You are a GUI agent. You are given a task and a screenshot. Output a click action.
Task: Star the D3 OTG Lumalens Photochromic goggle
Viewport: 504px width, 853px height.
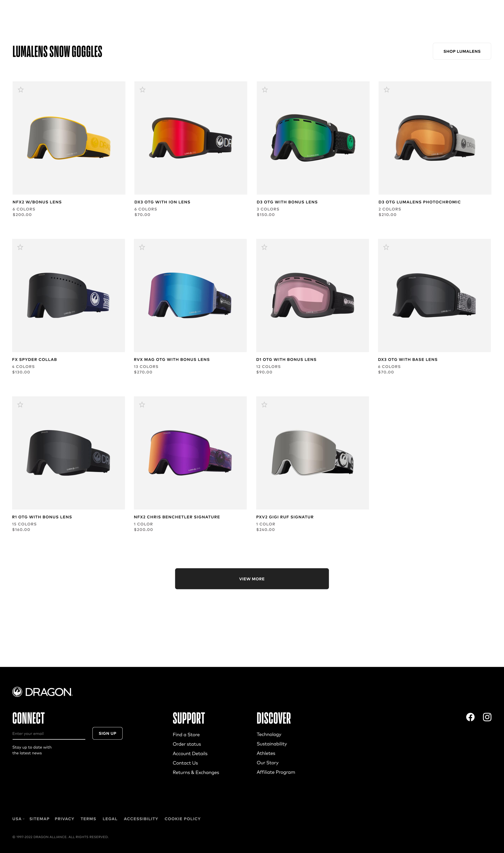(x=387, y=90)
